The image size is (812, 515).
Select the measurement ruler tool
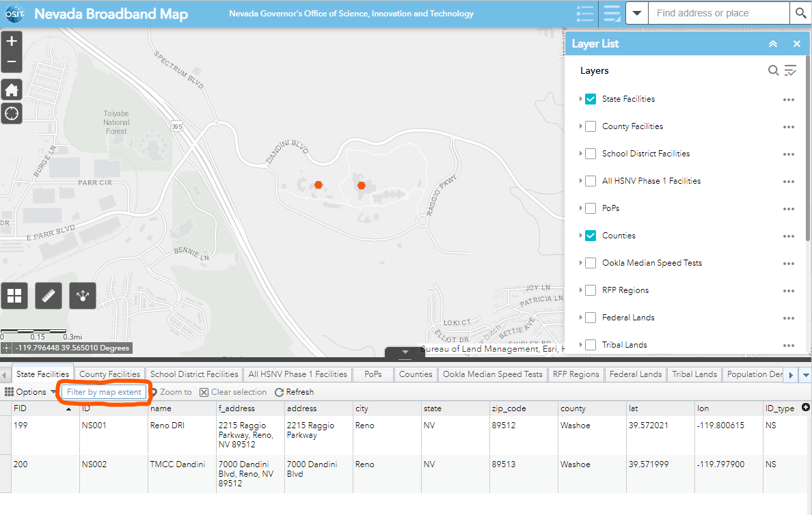pyautogui.click(x=48, y=295)
